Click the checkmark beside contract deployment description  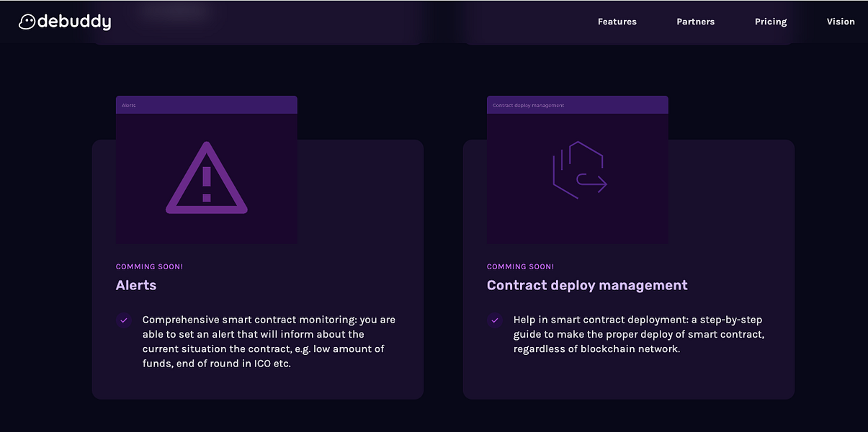[x=495, y=320]
